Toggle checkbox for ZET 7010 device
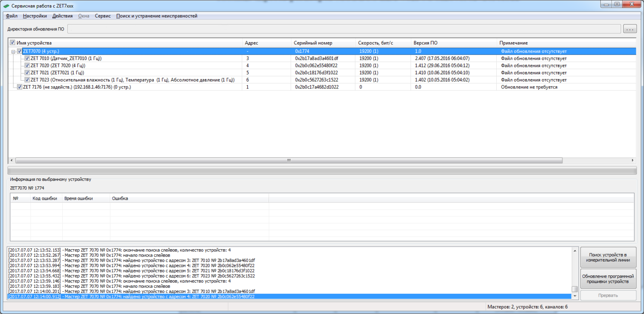This screenshot has width=644, height=314. click(27, 58)
